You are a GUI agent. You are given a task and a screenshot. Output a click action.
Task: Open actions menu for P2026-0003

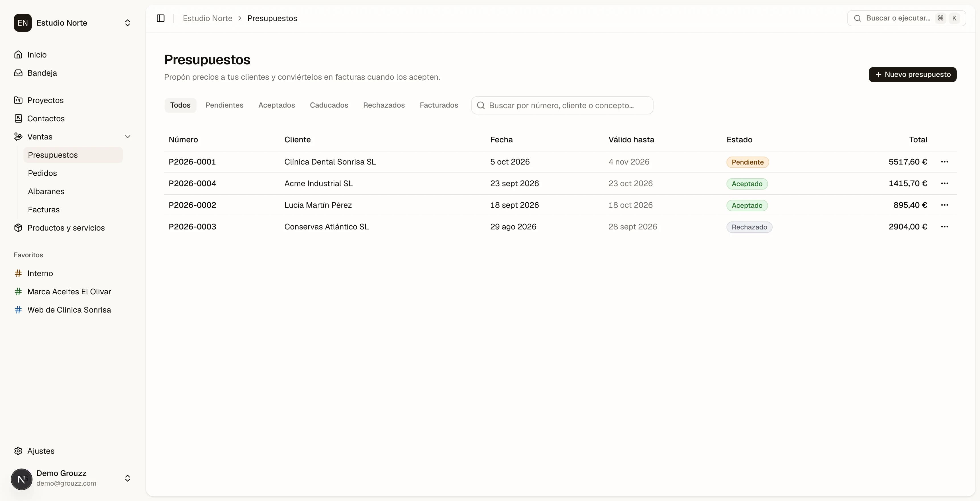(x=944, y=227)
